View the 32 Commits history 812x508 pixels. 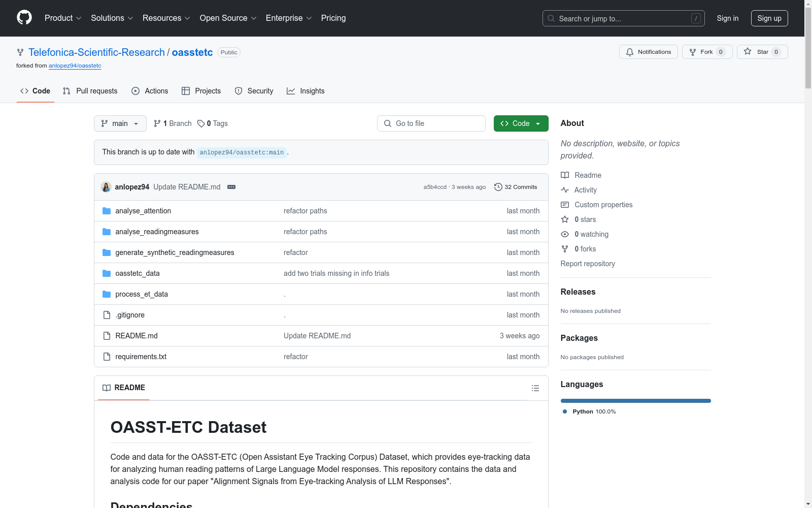(x=516, y=187)
